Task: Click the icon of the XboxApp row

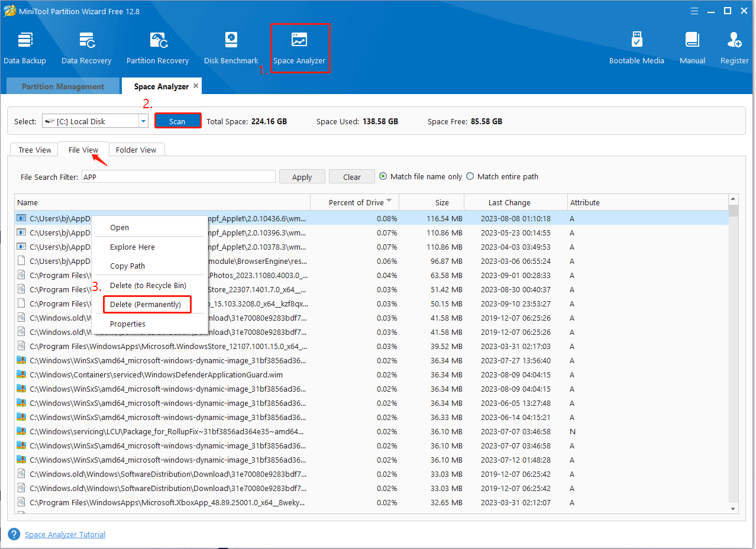Action: [x=21, y=502]
